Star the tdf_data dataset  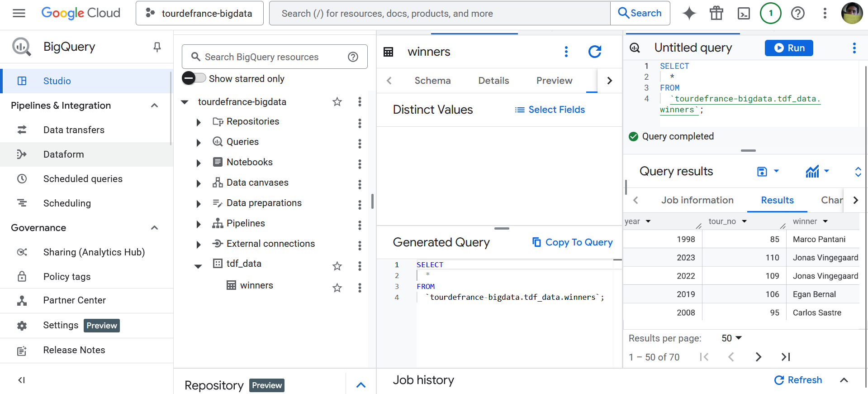click(x=337, y=266)
